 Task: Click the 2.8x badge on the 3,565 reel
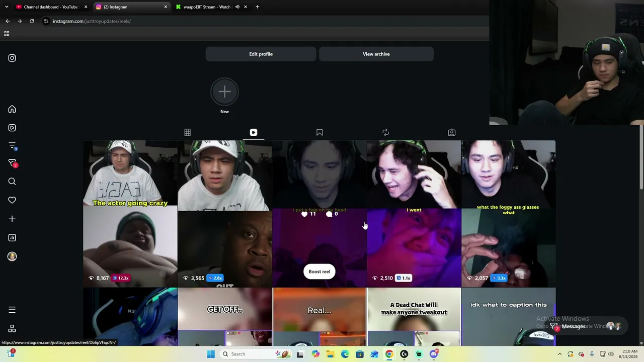tap(214, 278)
